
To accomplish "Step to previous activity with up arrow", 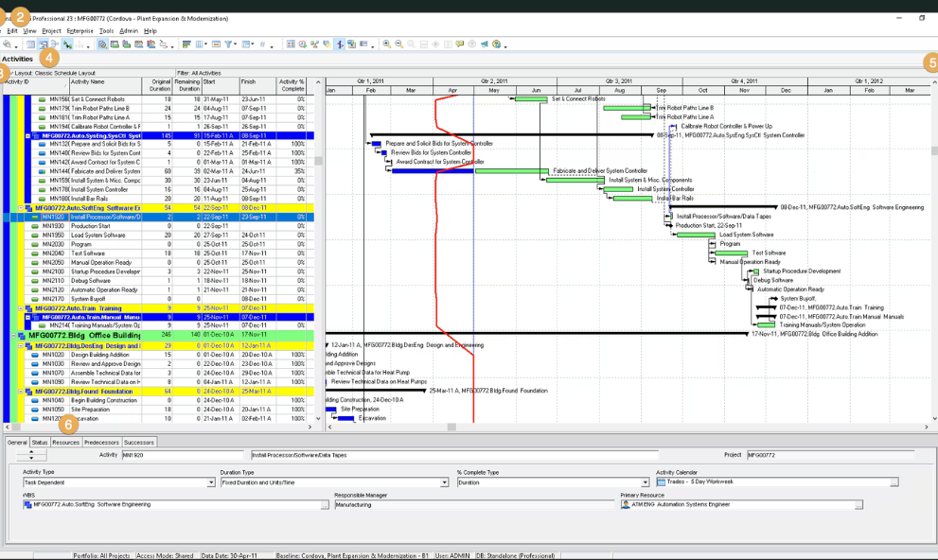I will (x=31, y=451).
